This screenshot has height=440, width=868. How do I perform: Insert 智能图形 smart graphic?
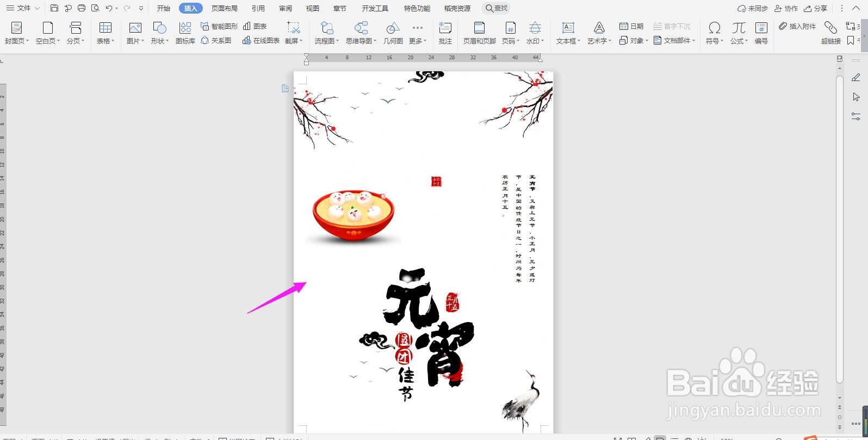219,26
